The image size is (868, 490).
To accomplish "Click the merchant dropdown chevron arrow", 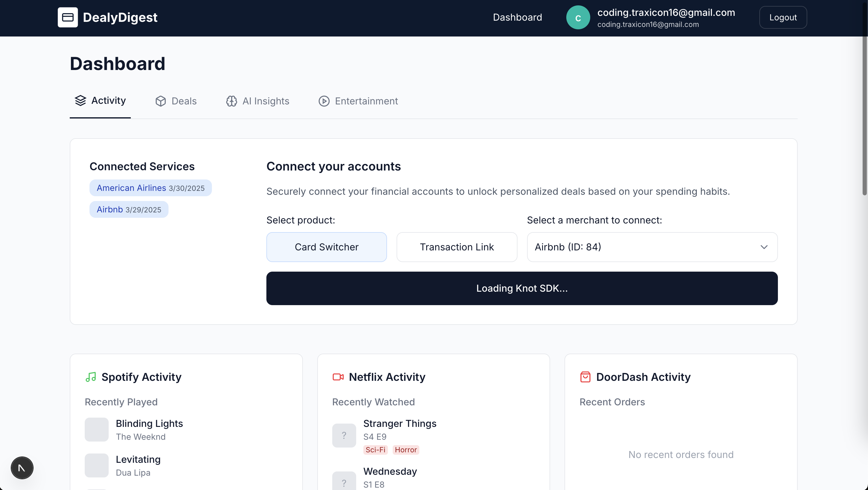I will pos(764,247).
